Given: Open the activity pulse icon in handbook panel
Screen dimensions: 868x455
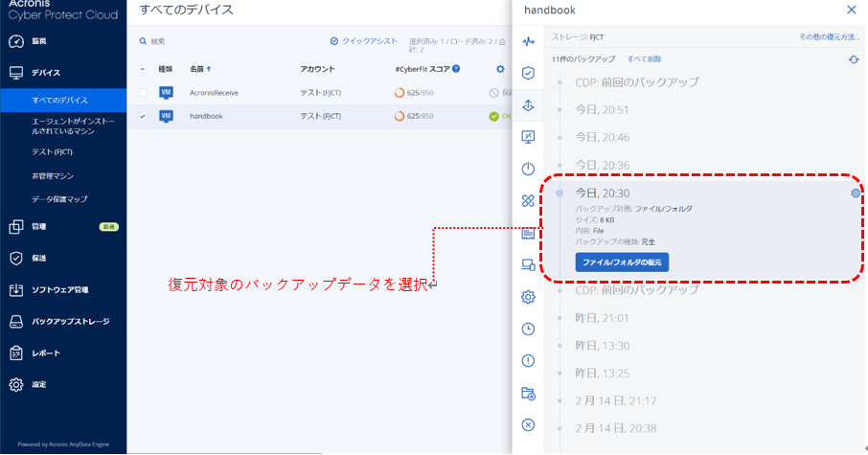Looking at the screenshot, I should (528, 41).
